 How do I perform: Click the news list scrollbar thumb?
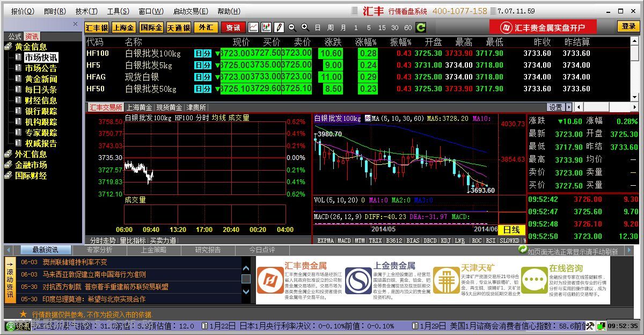click(x=246, y=279)
